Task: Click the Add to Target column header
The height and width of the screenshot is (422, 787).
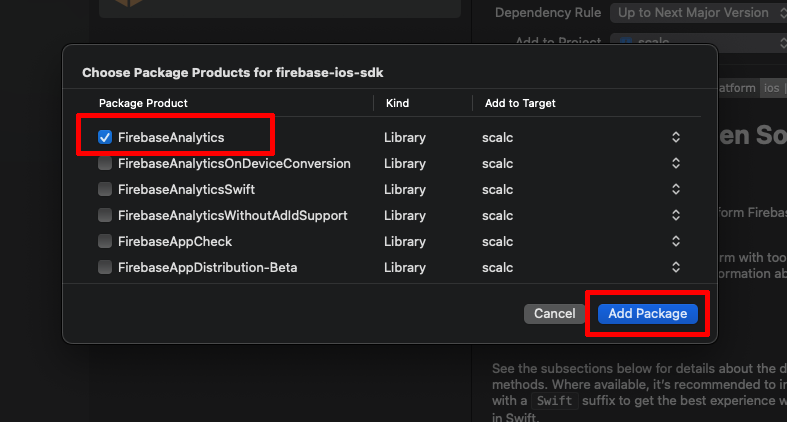Action: point(520,103)
